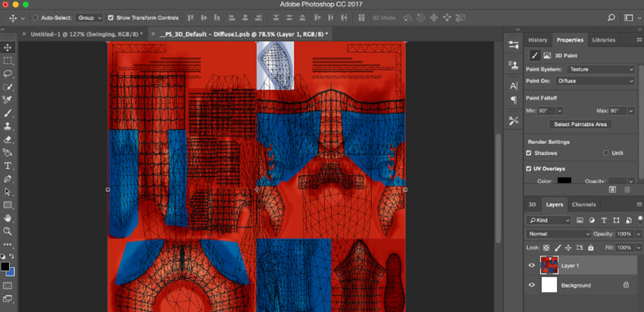Open the Brush Presets panel icon
Viewport: 644px width, 312px height.
(x=514, y=45)
